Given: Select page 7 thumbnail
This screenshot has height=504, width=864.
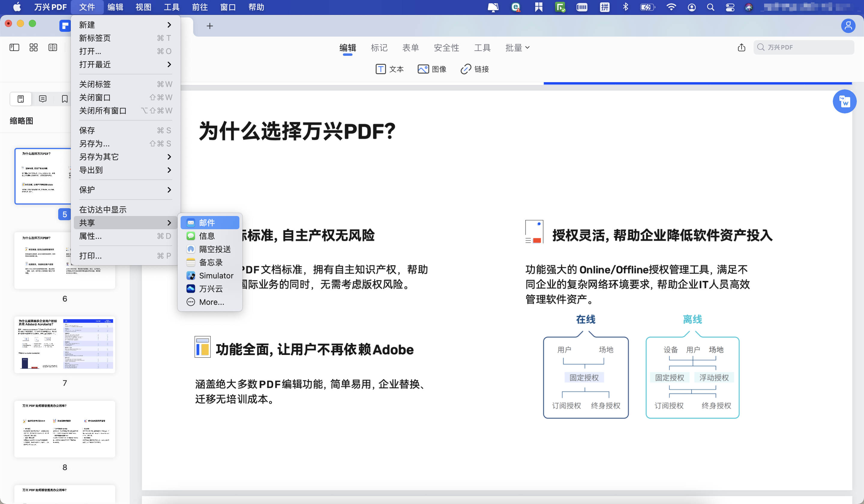Looking at the screenshot, I should pyautogui.click(x=64, y=344).
